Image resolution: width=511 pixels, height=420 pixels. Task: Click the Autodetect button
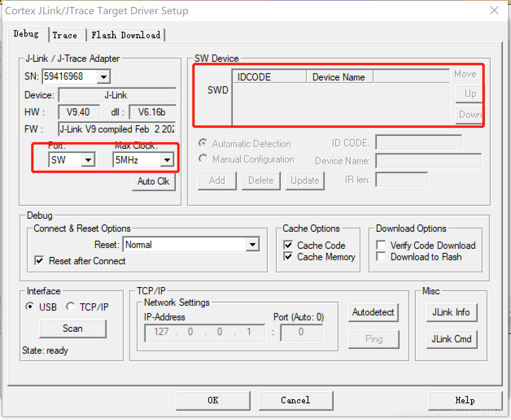tap(373, 312)
